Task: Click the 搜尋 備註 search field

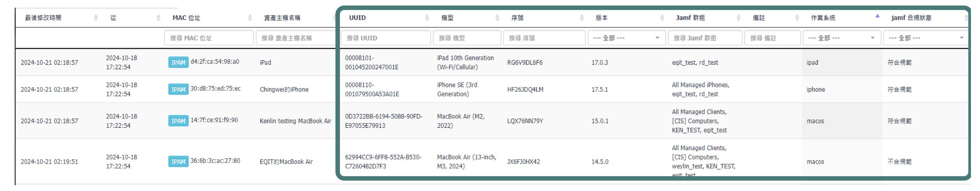Action: [x=772, y=38]
